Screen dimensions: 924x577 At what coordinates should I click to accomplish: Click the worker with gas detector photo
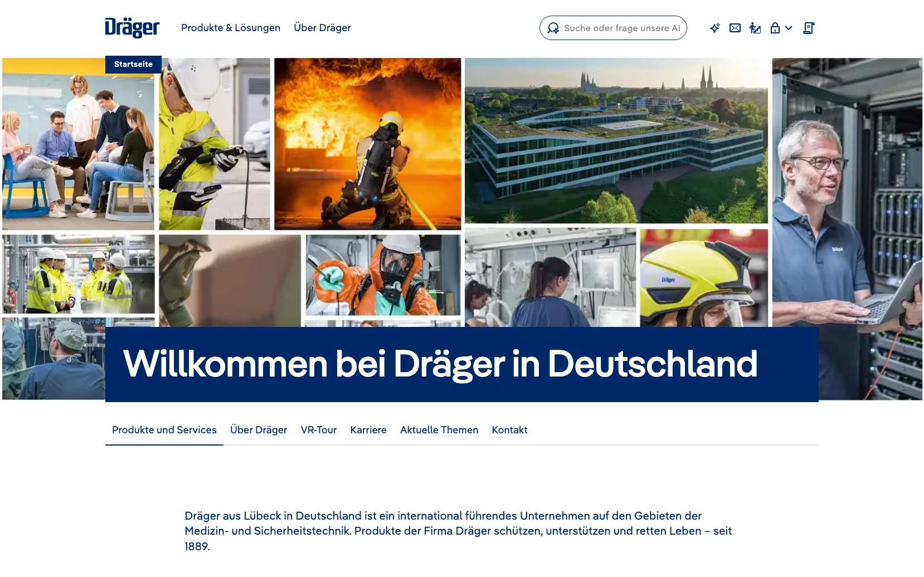[x=215, y=144]
